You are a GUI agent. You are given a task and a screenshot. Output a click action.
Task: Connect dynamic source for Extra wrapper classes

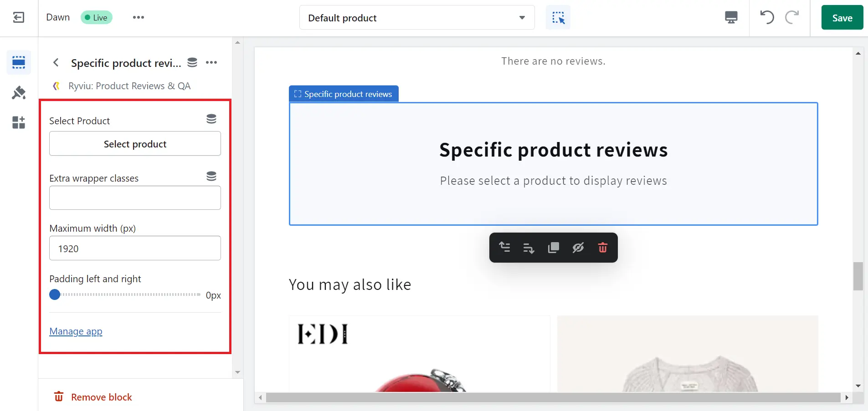[211, 176]
